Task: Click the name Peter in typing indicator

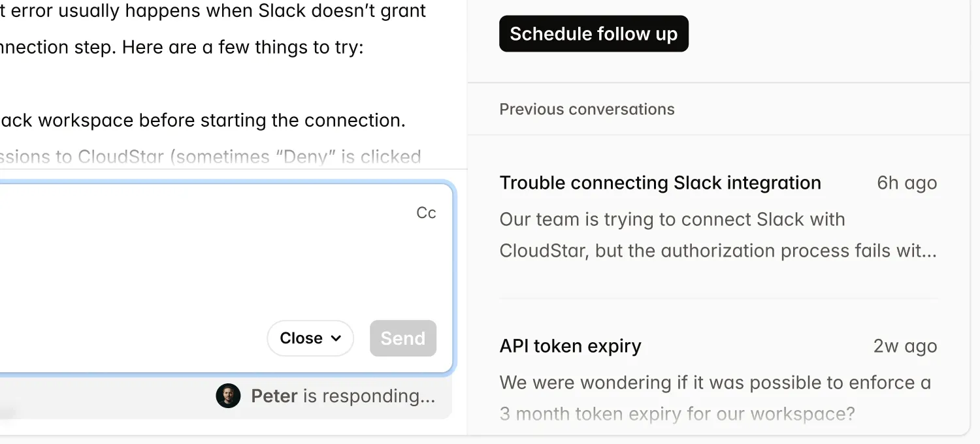Action: [x=274, y=396]
